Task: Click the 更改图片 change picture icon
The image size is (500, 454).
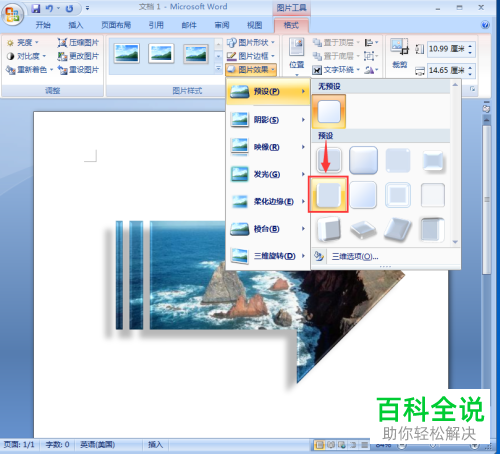Action: click(62, 56)
